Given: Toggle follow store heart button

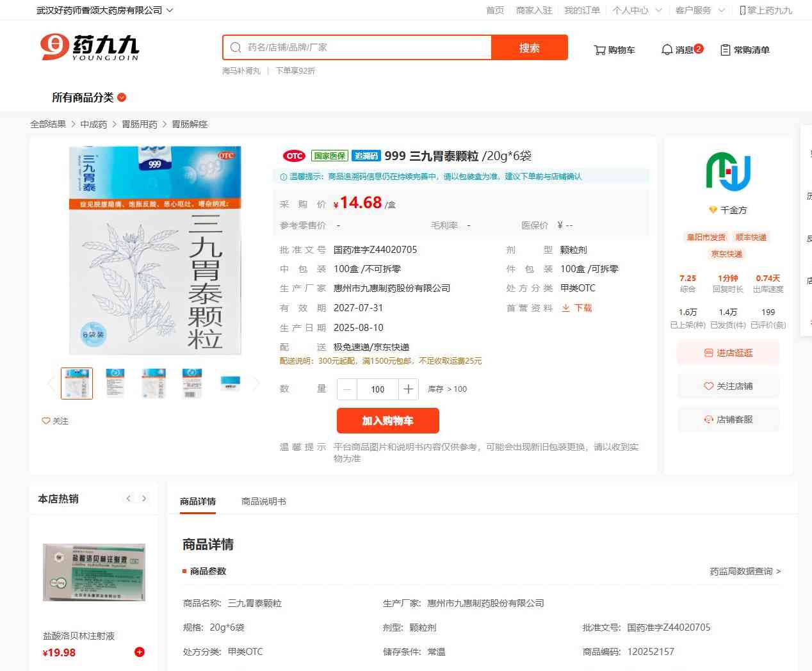Looking at the screenshot, I should [x=708, y=386].
